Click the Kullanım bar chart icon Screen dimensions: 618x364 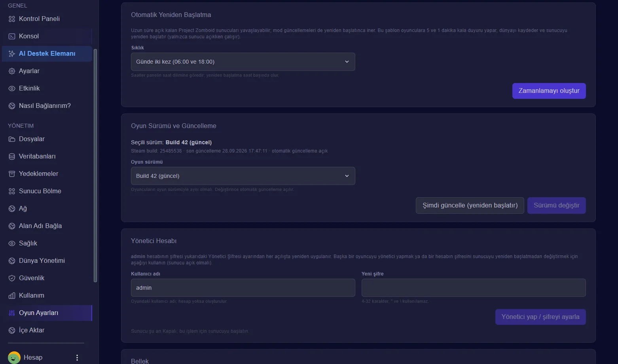pos(12,296)
